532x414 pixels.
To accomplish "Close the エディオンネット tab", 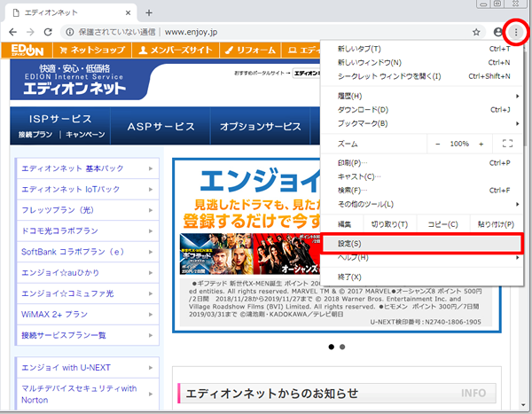I will pos(128,13).
